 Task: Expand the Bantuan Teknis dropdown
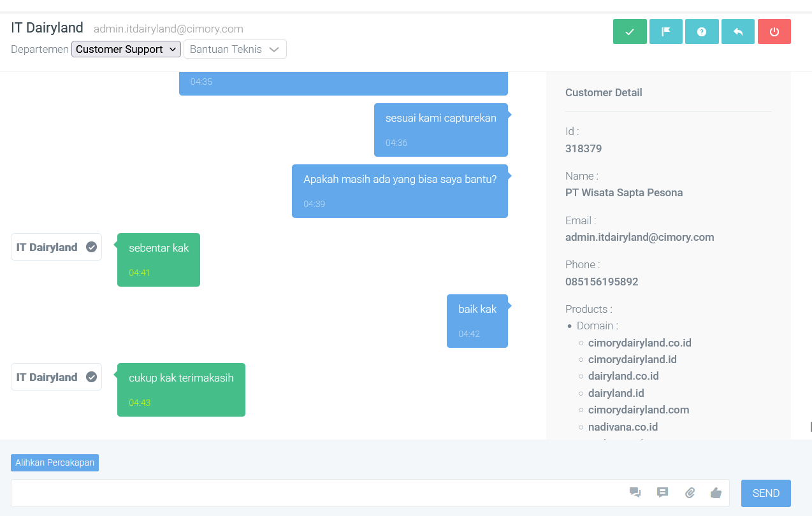pos(235,49)
